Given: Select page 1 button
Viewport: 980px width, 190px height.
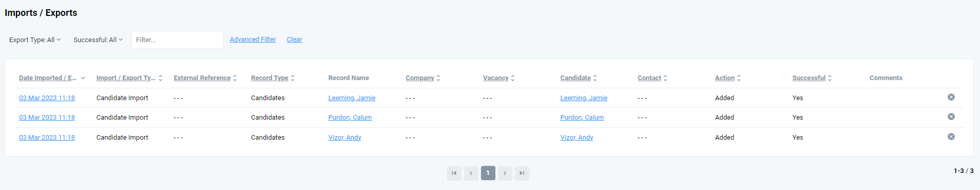Looking at the screenshot, I should tap(488, 173).
